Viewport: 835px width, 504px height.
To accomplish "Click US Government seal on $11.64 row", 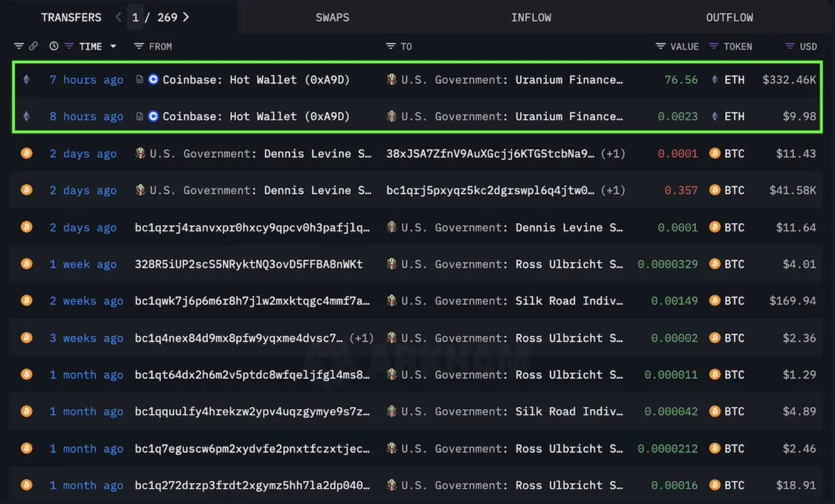I will 392,227.
